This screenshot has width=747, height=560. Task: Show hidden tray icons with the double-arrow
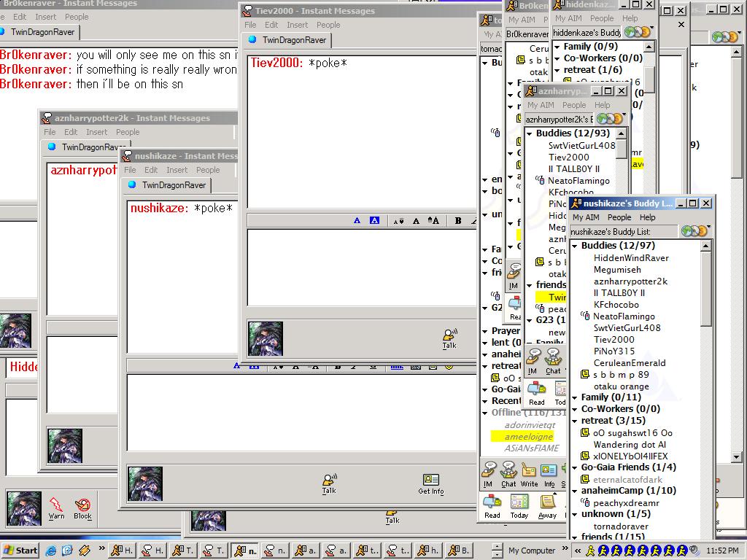(x=578, y=551)
